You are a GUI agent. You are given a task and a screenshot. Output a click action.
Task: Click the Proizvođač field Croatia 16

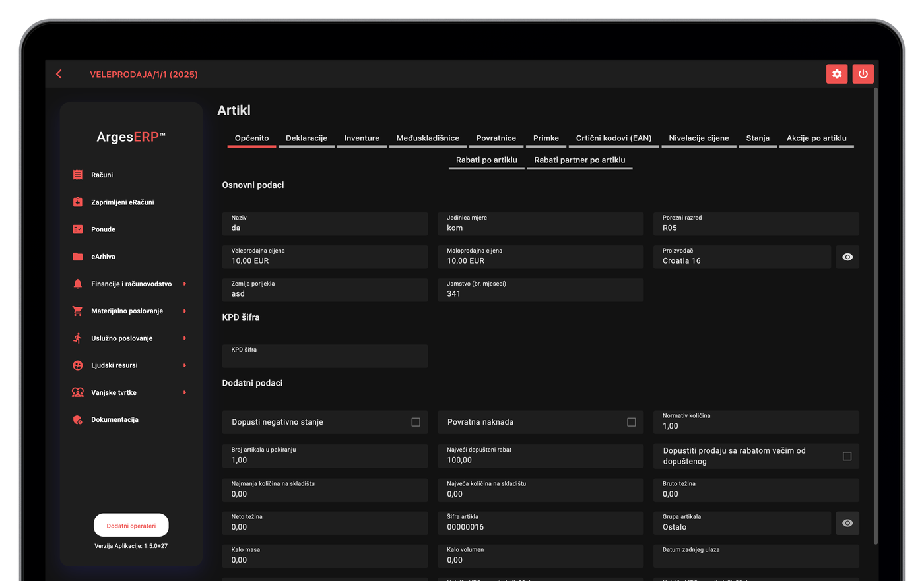click(742, 257)
